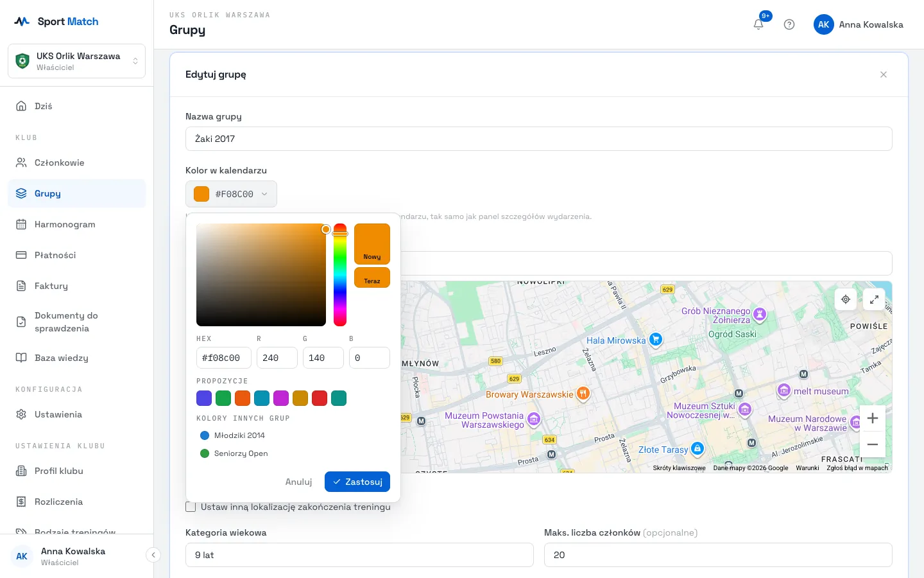Focus the R value field
Image resolution: width=924 pixels, height=578 pixels.
tap(277, 358)
